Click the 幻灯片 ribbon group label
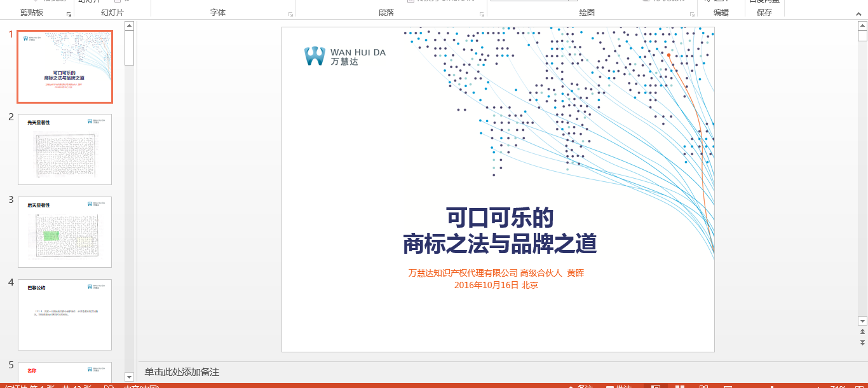This screenshot has height=388, width=868. 112,13
